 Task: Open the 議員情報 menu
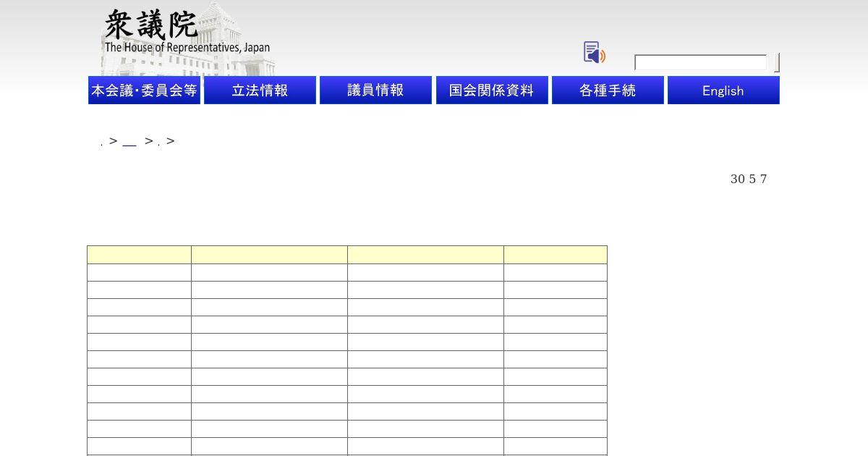(x=375, y=90)
